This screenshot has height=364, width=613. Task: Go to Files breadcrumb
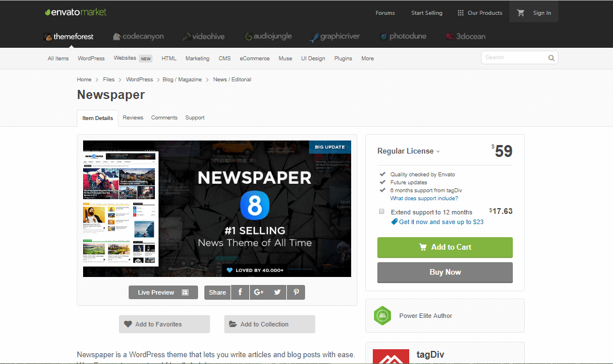[109, 79]
